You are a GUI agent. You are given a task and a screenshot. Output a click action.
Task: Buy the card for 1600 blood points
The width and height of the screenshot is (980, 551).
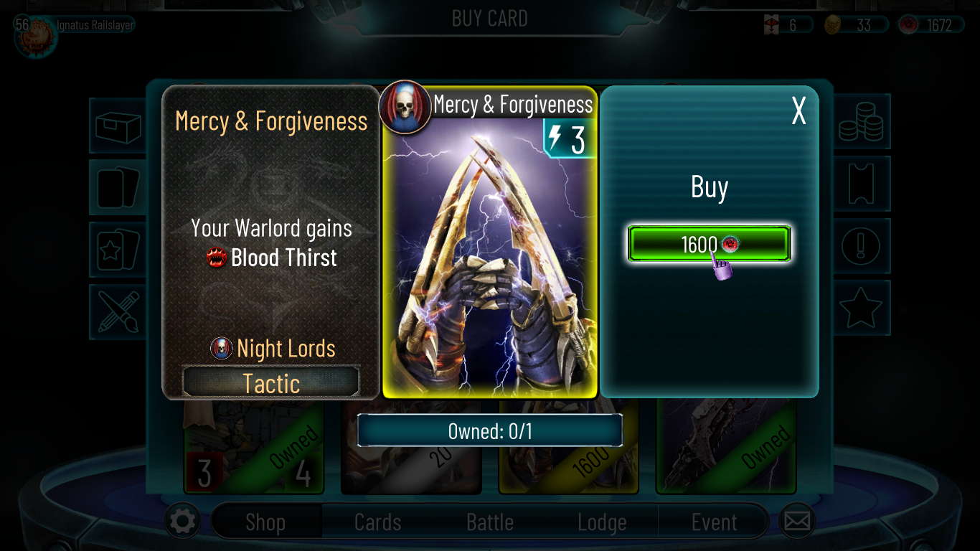pos(710,244)
